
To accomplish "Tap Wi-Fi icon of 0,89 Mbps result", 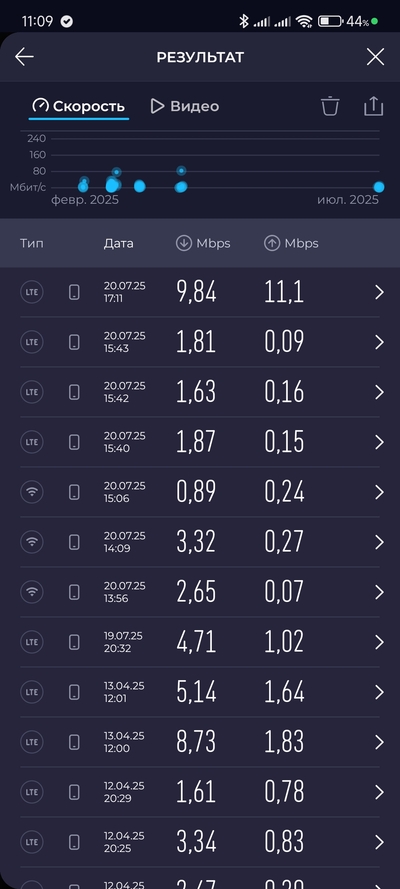I will [x=32, y=492].
